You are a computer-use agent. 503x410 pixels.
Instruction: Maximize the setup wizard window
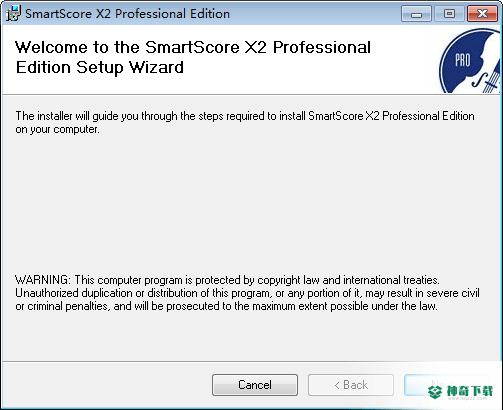point(449,14)
